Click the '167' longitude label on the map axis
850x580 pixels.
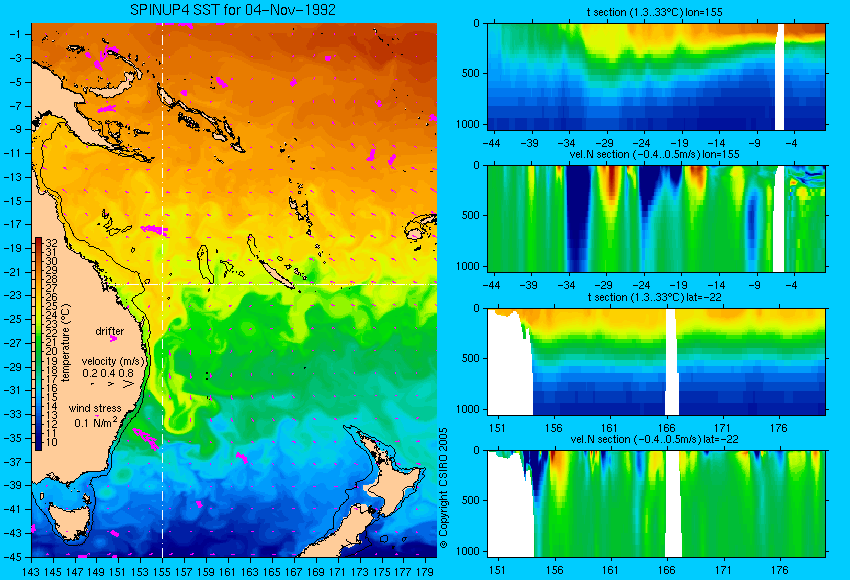(294, 571)
